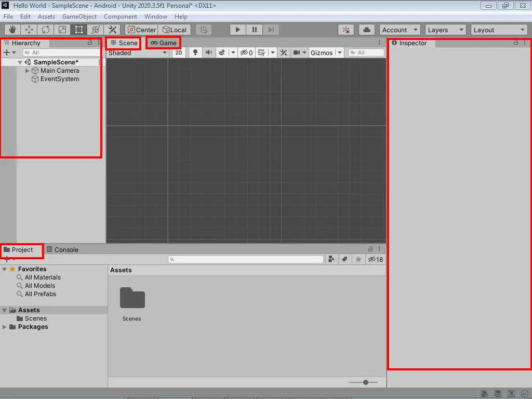The width and height of the screenshot is (532, 399).
Task: Open the Gizmos dropdown arrow
Action: [x=340, y=52]
